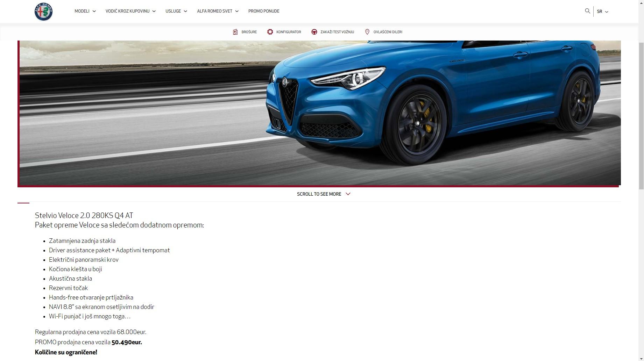
Task: Click OVLAŠĆENI DILERI link
Action: (x=388, y=32)
